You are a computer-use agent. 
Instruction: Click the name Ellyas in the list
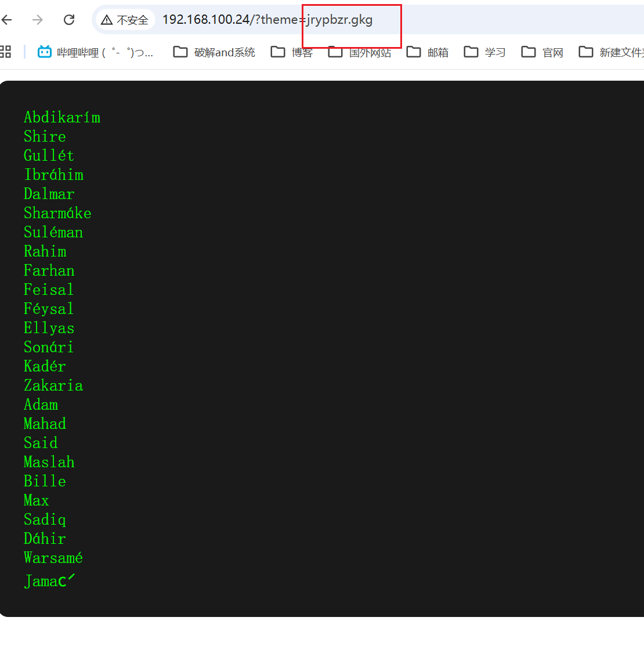pos(49,328)
